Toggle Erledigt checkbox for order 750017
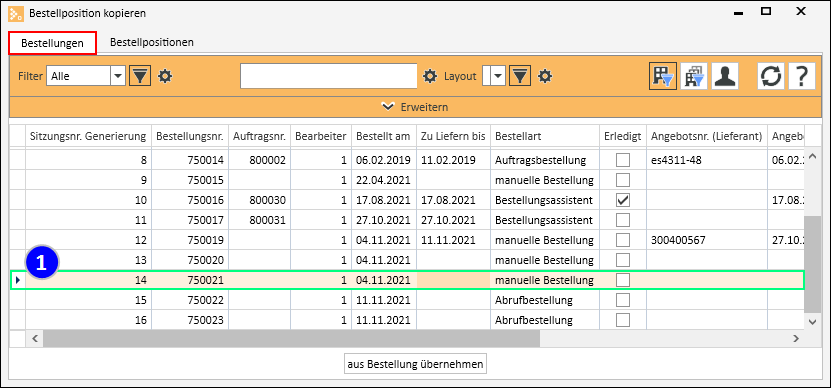Viewport: 831px width, 388px height. pos(623,219)
